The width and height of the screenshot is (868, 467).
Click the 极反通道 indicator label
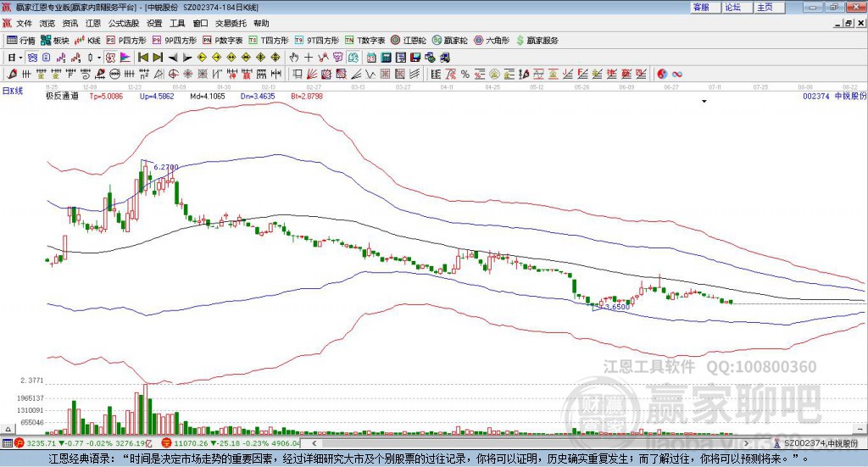[62, 97]
